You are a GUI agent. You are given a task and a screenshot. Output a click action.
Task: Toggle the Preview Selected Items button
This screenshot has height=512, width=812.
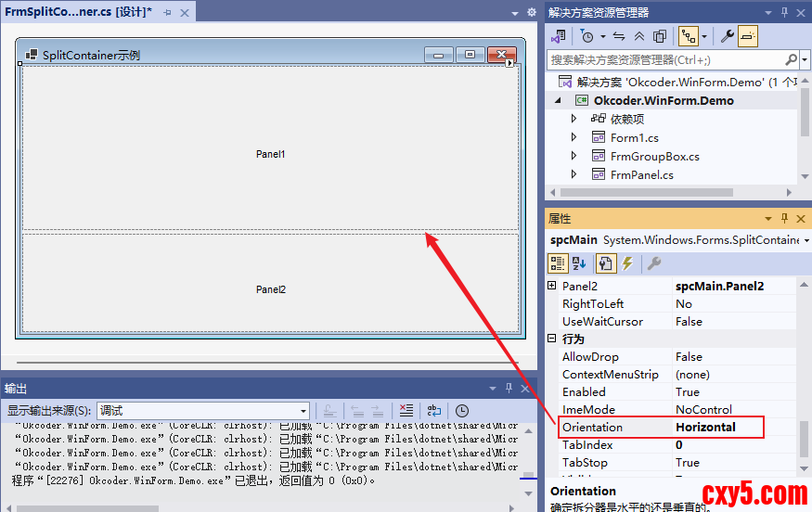[x=748, y=36]
